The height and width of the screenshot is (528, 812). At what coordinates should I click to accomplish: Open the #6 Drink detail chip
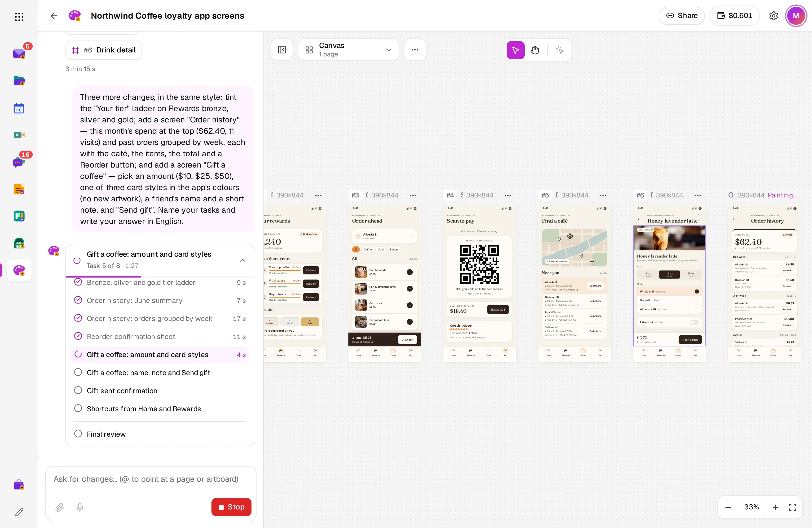104,50
